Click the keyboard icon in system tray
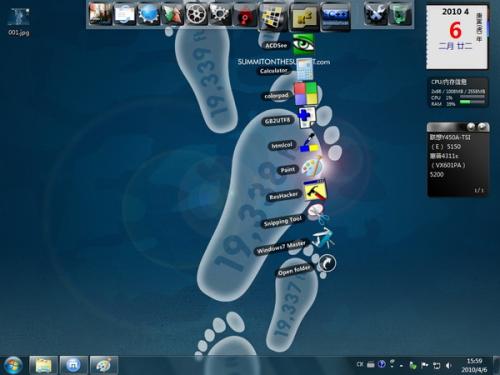Viewport: 500px width, 375px height. (371, 365)
